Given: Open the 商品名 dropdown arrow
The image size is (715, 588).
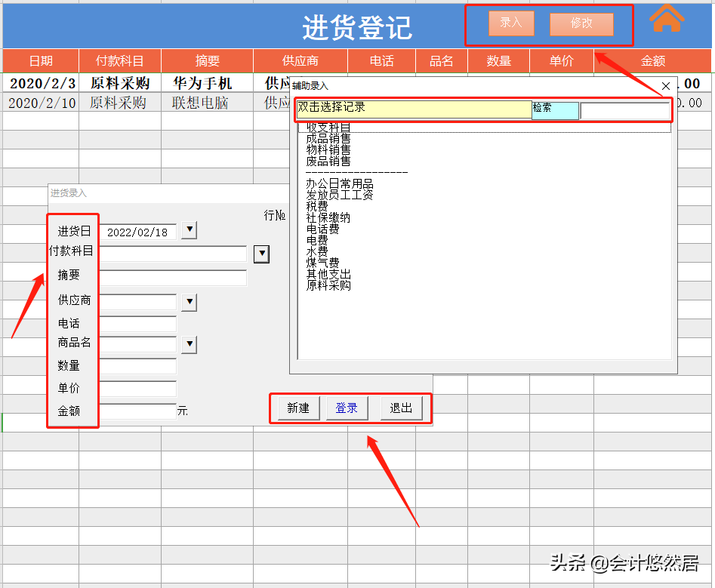Looking at the screenshot, I should [x=190, y=345].
